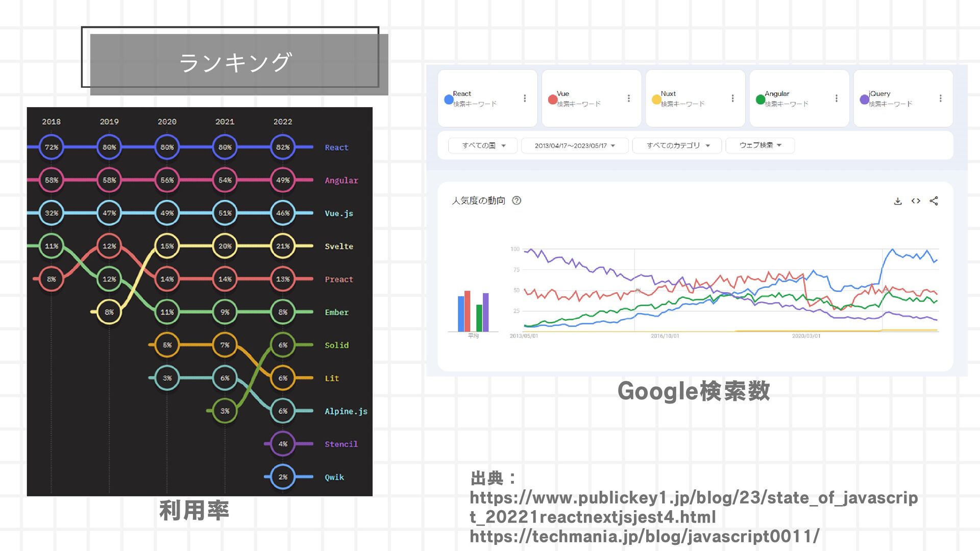Screen dimensions: 980x551
Task: Click the Vue.js 32% node for 2018
Action: click(x=52, y=213)
